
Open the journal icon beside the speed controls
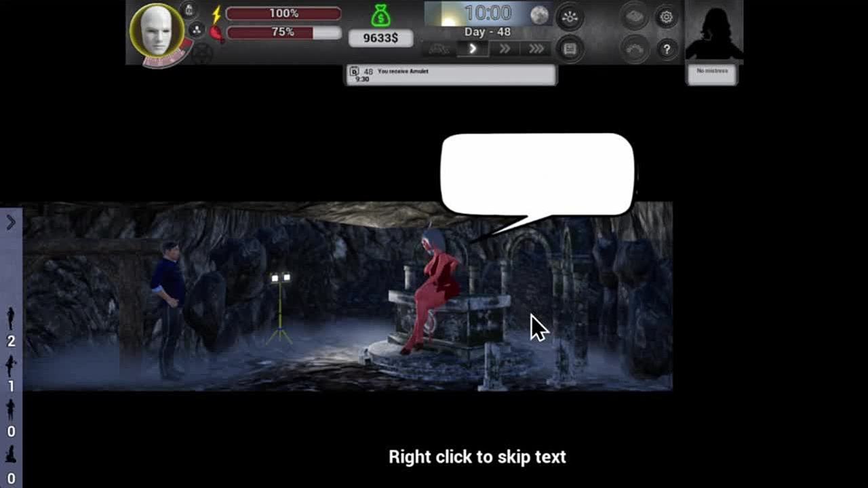[x=570, y=49]
